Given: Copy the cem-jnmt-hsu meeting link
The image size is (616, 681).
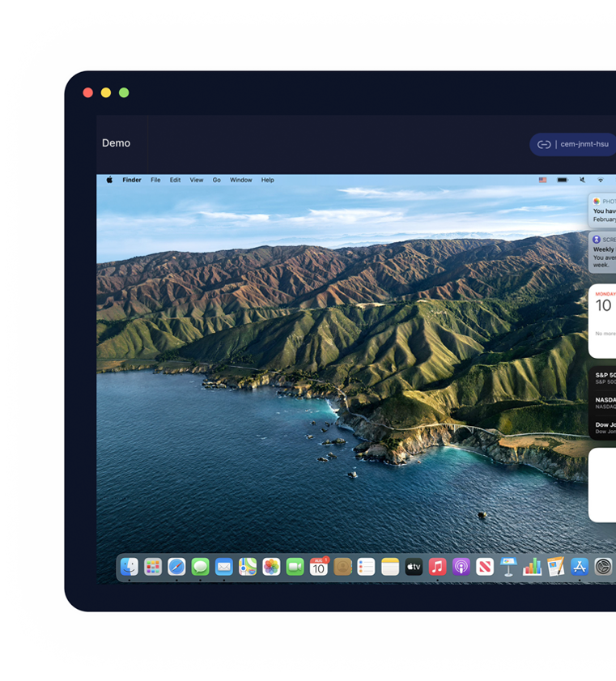Looking at the screenshot, I should coord(572,144).
